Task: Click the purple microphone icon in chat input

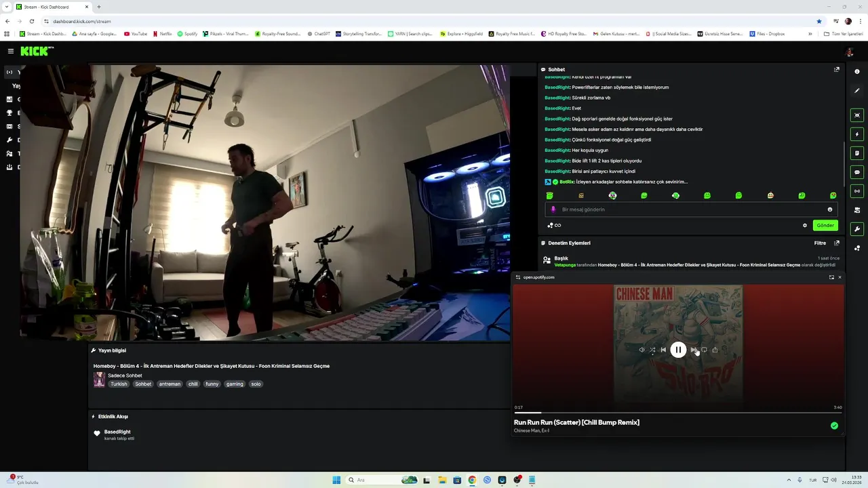Action: point(553,209)
